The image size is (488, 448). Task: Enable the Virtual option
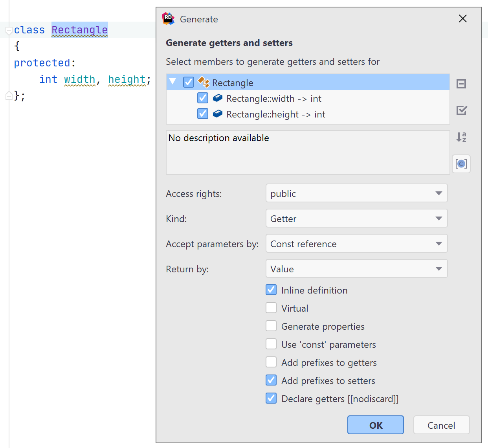[x=271, y=308]
